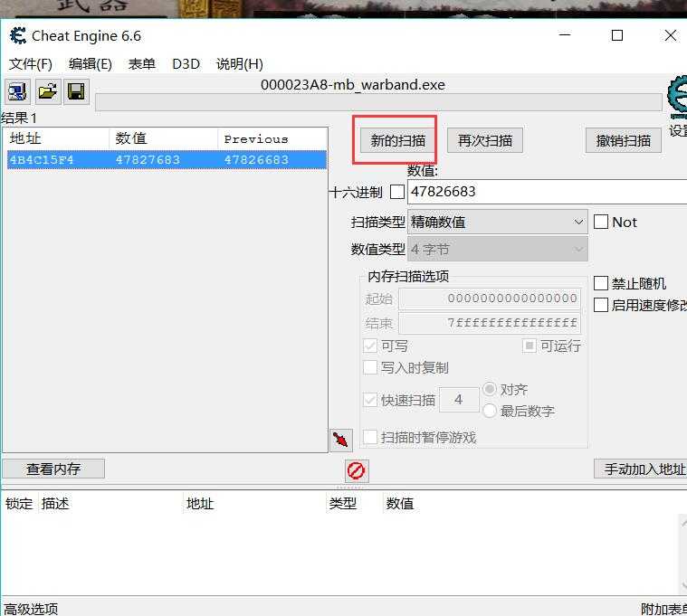Open the 数值类型 4 字节 dropdown
This screenshot has height=616, width=687.
point(497,249)
